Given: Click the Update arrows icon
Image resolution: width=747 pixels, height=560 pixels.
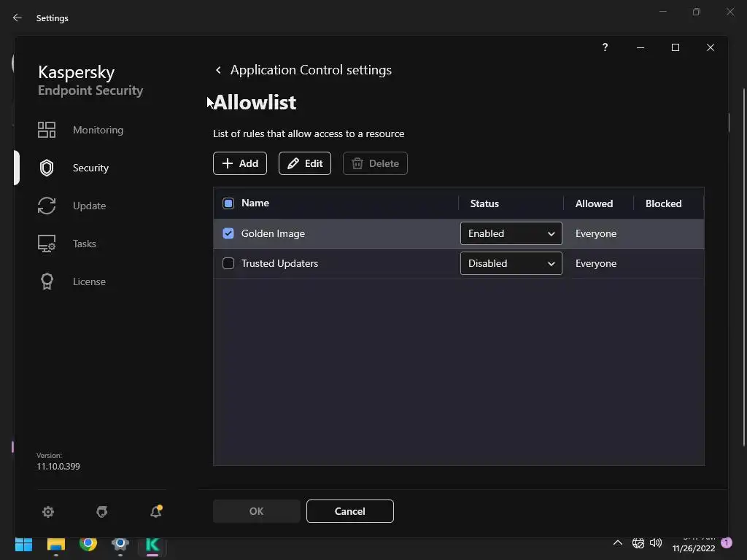Looking at the screenshot, I should click(47, 206).
